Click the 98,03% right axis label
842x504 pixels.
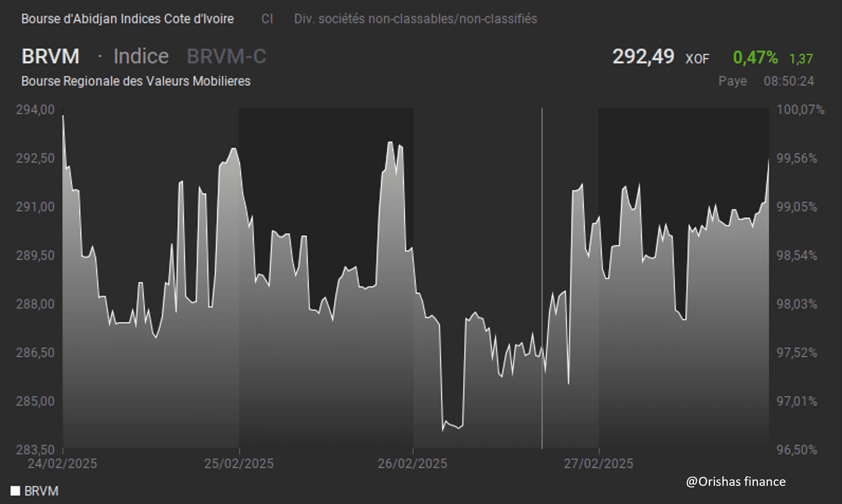(x=797, y=304)
